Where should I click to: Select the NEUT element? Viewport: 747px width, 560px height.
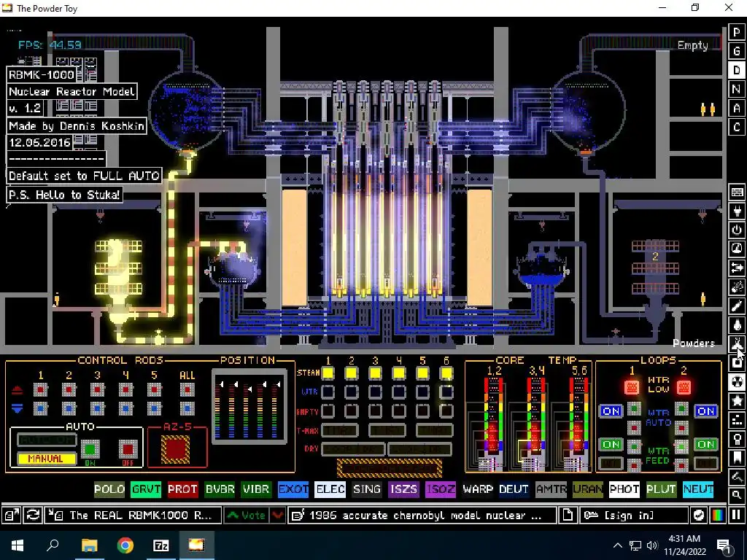[x=698, y=489]
